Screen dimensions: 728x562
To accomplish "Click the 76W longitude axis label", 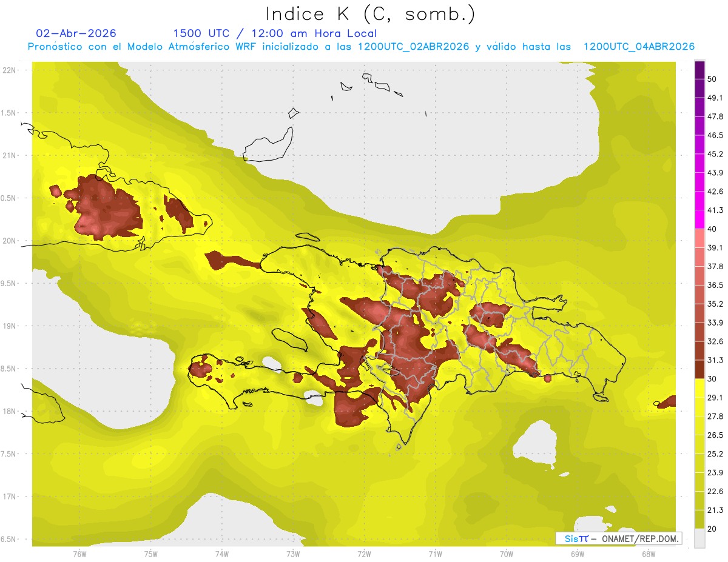I will 79,554.
